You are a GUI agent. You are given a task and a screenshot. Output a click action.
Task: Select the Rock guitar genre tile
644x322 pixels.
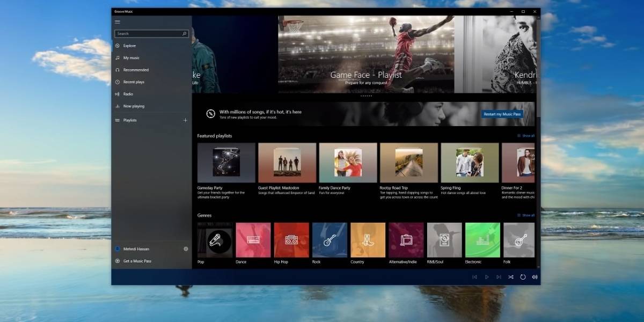[x=330, y=240]
